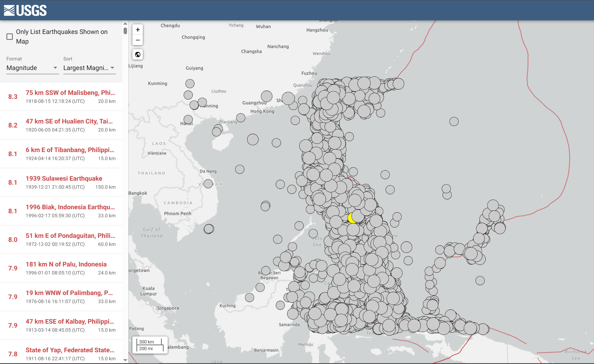Enable Only List Earthquakes Shown on Map

pos(10,37)
